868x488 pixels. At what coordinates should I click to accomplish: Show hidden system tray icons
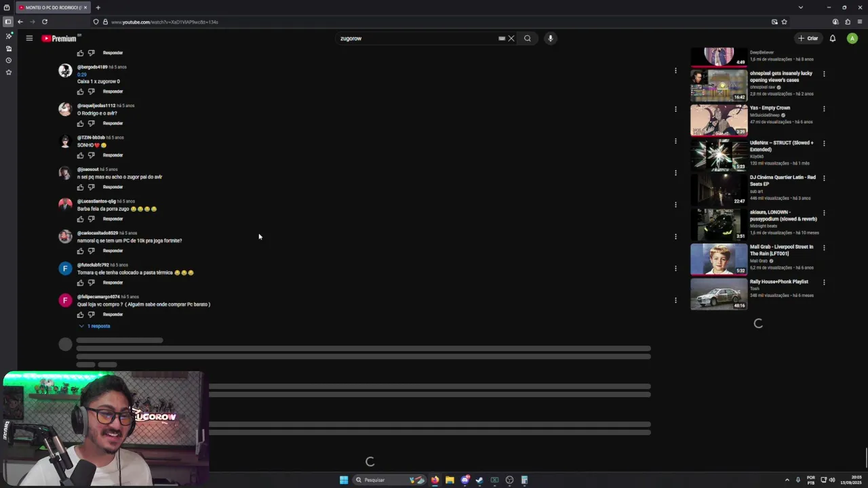[x=787, y=480]
